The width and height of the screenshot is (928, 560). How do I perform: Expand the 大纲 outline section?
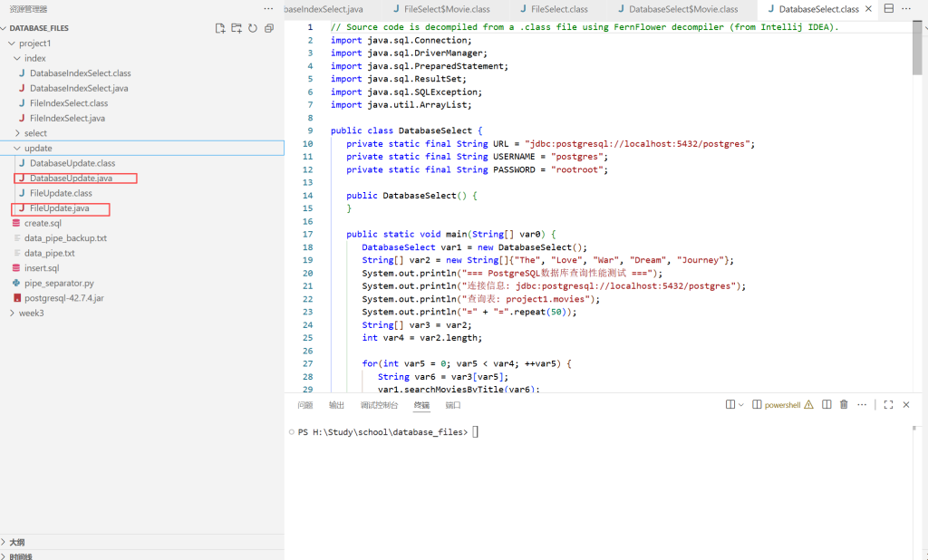click(16, 542)
